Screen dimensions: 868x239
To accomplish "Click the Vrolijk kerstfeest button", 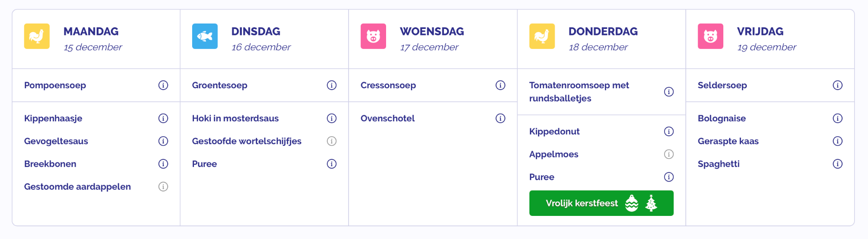I will click(x=601, y=203).
